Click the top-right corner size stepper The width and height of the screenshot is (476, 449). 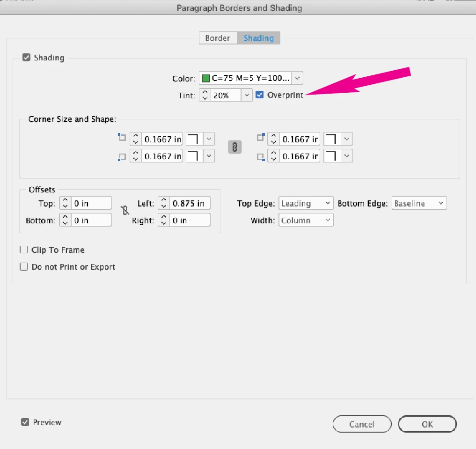(273, 139)
